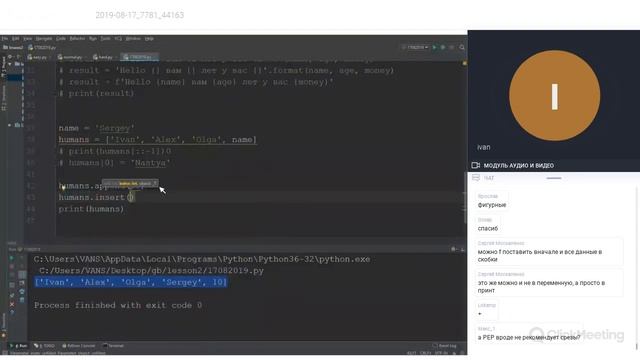Screen dimensions: 640x360
Task: Click the commented humans[0] = 'Nastya' line
Action: point(114,163)
